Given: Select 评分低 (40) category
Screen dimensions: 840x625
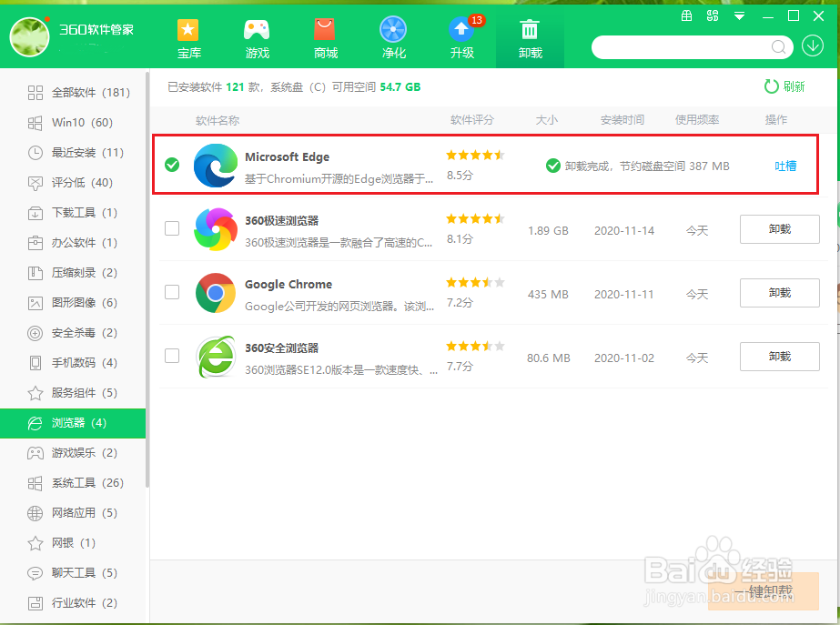Looking at the screenshot, I should pos(73,183).
